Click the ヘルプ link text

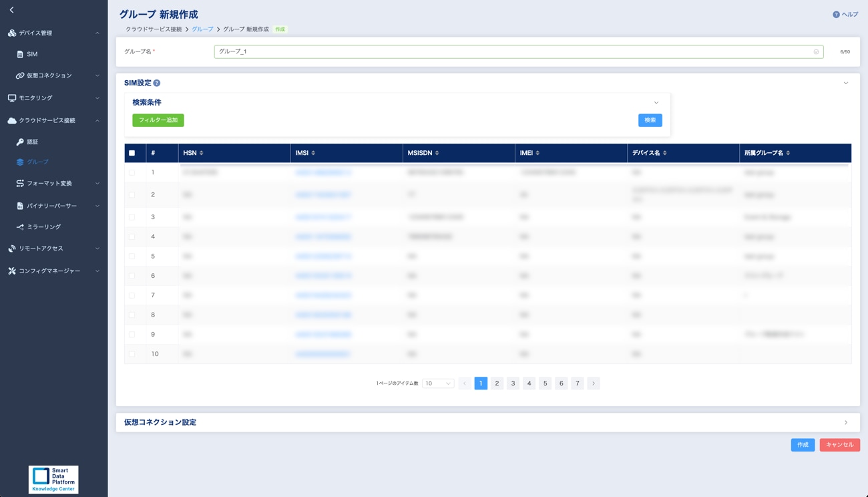tap(850, 15)
